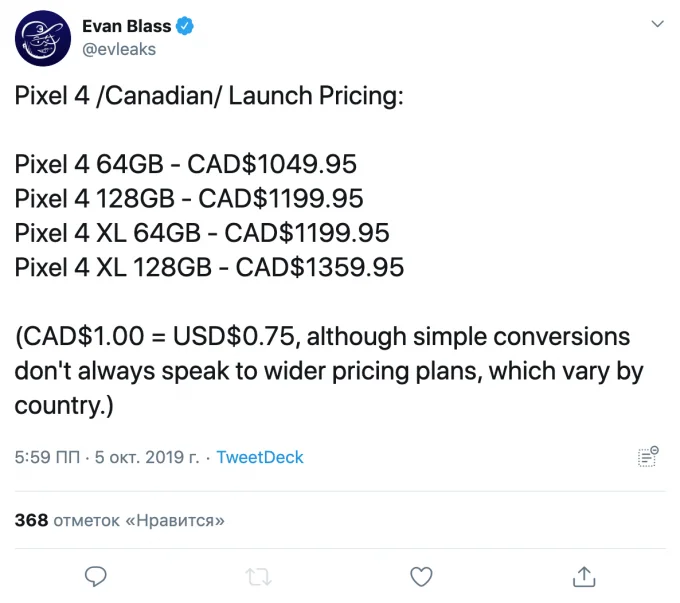Screen dimensions: 680x603
Task: Click the CAD$1.00 = USD$0.75 conversion note
Action: coord(329,371)
